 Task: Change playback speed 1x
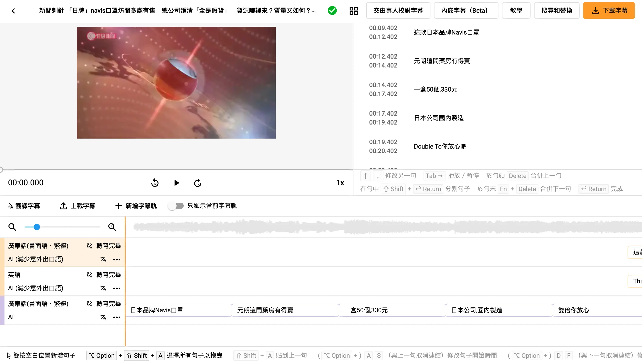340,183
